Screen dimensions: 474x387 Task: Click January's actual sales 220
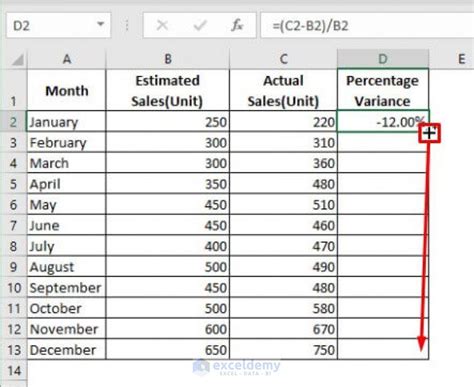[283, 122]
